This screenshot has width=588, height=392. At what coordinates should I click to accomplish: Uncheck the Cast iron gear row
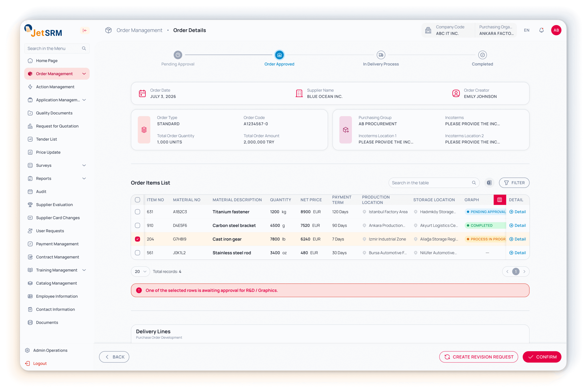[138, 239]
